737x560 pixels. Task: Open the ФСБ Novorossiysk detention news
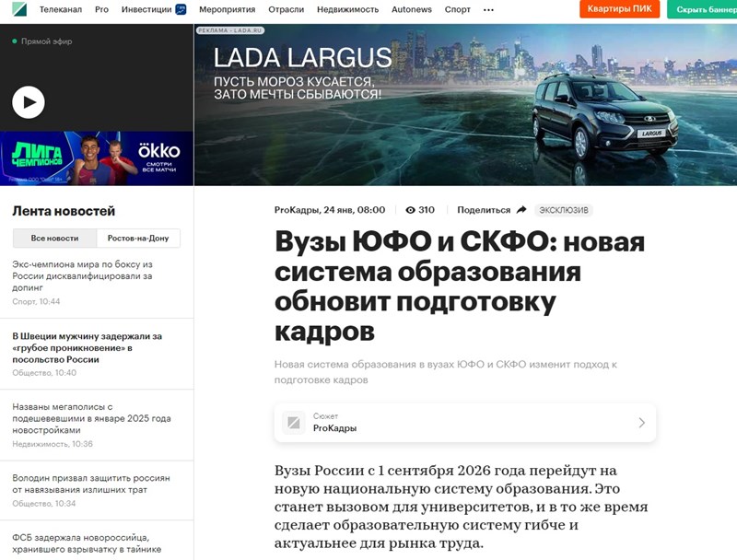tap(87, 543)
